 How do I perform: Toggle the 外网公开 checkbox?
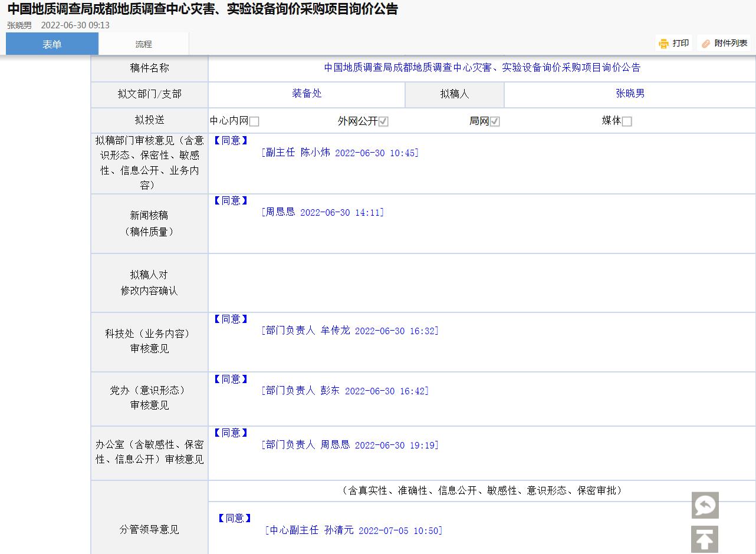383,121
